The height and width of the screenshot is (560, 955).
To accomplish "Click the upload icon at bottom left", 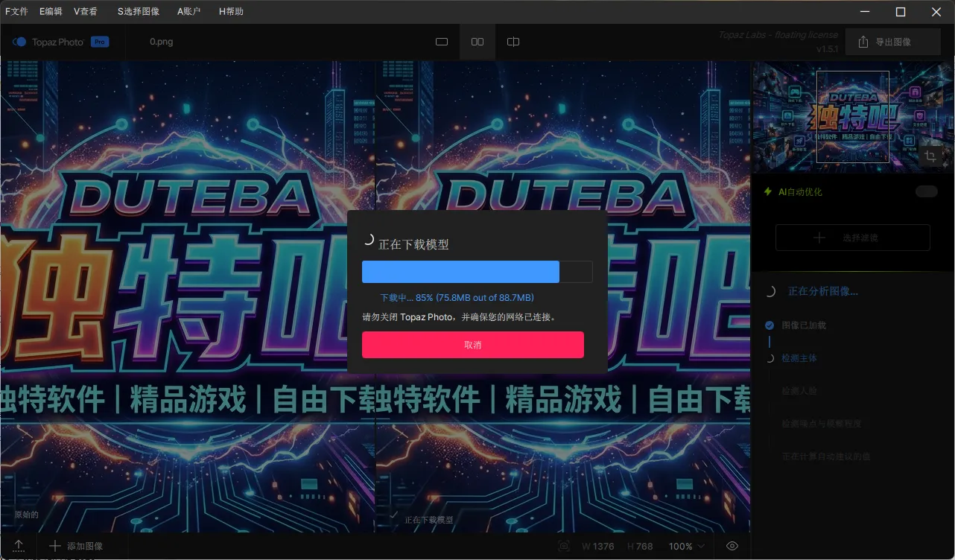I will [x=19, y=546].
